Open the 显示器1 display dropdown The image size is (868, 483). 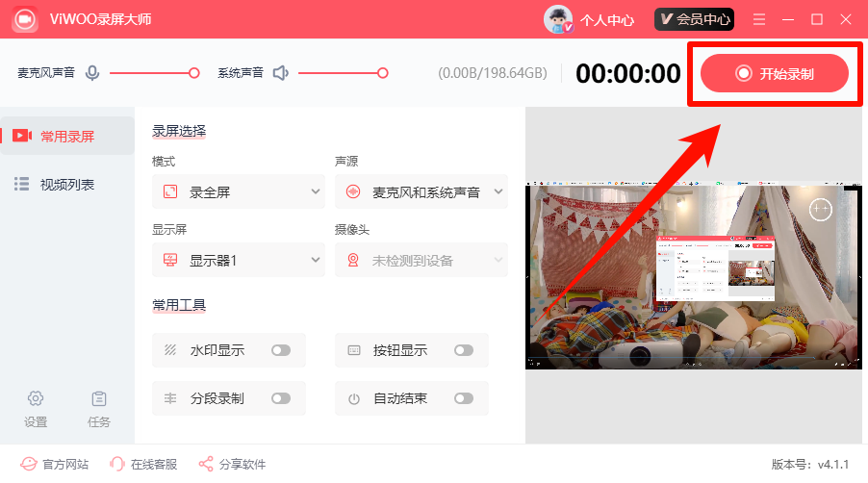tap(239, 260)
